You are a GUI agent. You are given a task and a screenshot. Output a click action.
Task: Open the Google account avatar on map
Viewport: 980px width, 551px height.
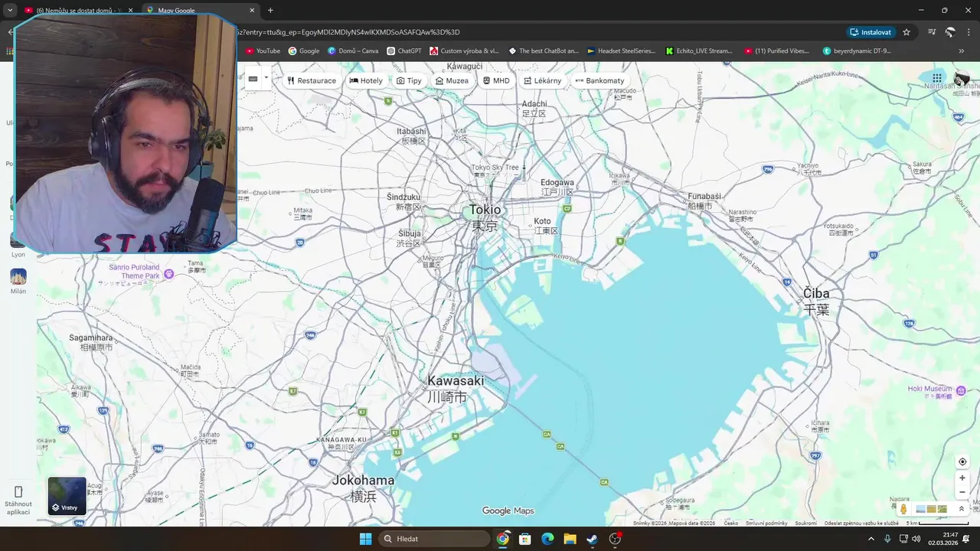[962, 78]
